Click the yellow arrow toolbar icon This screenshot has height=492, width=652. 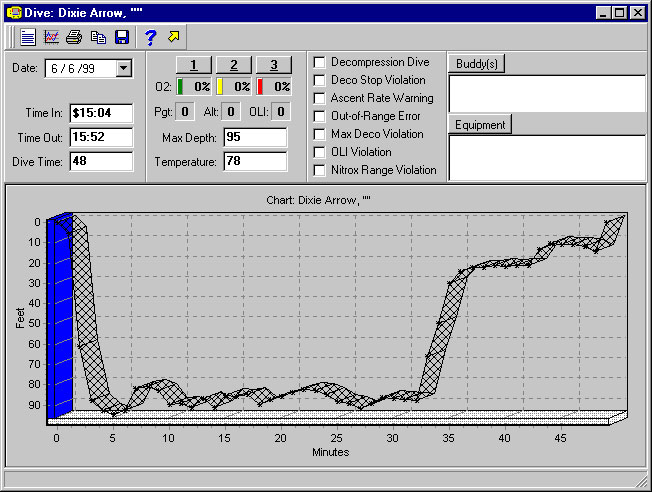tap(174, 37)
